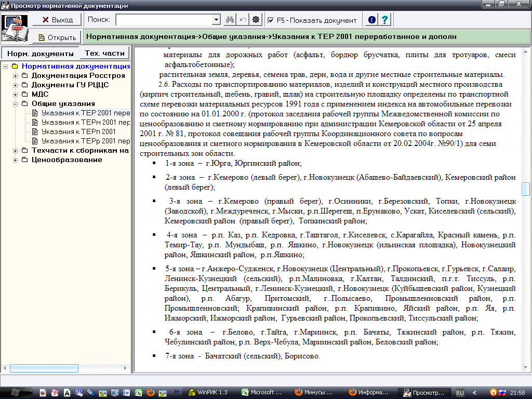Click the binoculars search icon
532x399 pixels.
tap(230, 20)
